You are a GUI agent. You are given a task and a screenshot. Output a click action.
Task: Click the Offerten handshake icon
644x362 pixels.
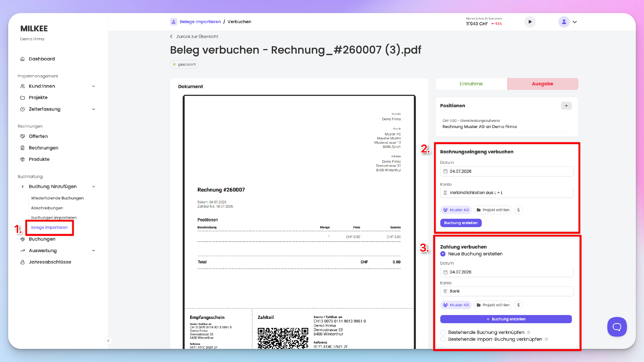[x=23, y=136]
